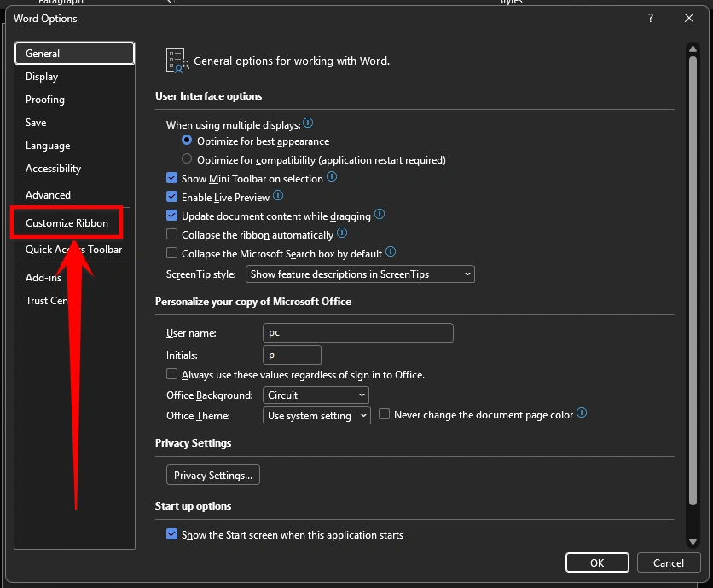
Task: Click the scrollbar down arrow
Action: point(693,541)
